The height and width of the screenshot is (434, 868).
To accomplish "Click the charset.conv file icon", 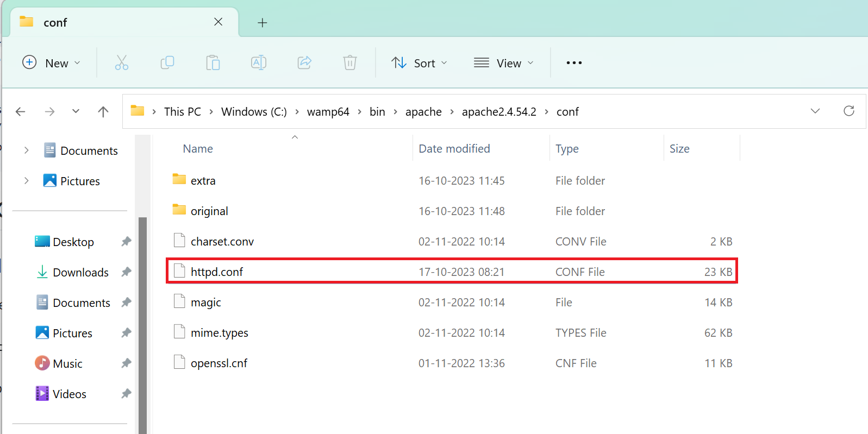I will 179,240.
